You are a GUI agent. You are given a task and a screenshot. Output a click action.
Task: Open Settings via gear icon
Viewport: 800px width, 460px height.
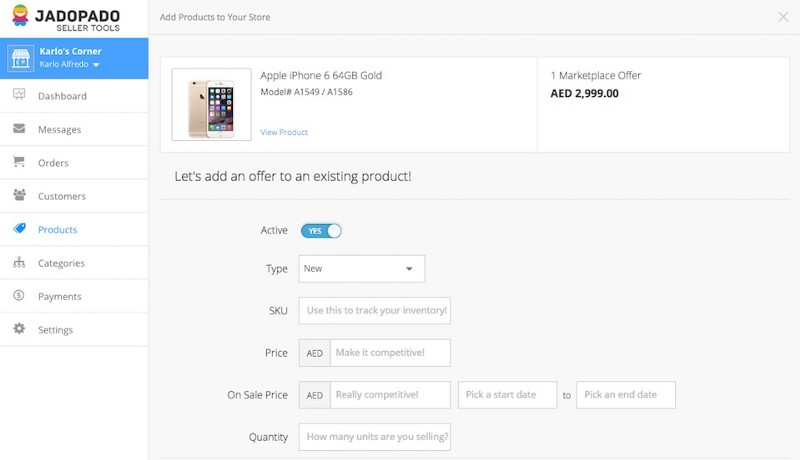pos(19,328)
